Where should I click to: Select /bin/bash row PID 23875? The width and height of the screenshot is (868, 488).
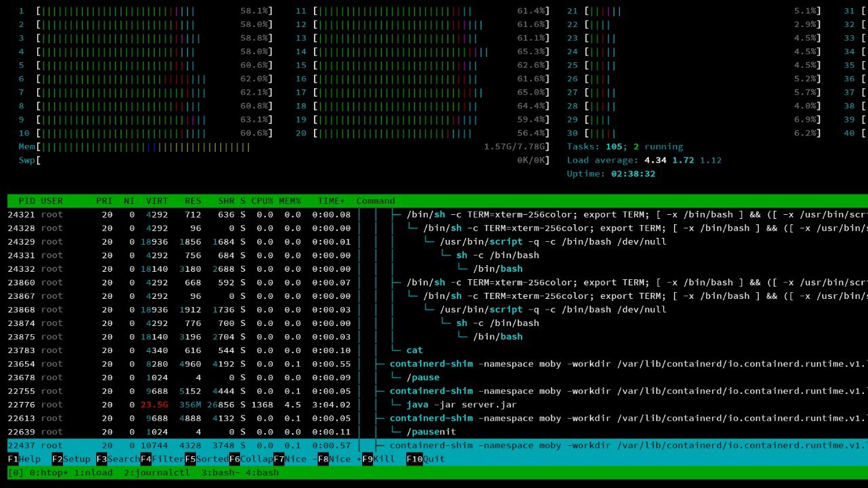[x=437, y=337]
